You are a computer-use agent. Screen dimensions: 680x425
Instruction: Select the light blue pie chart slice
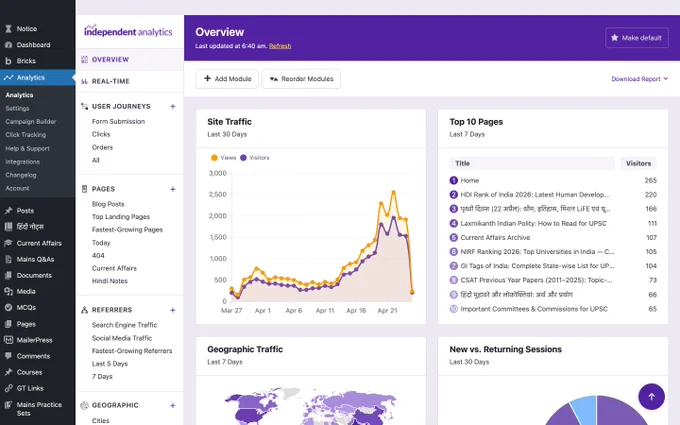583,408
